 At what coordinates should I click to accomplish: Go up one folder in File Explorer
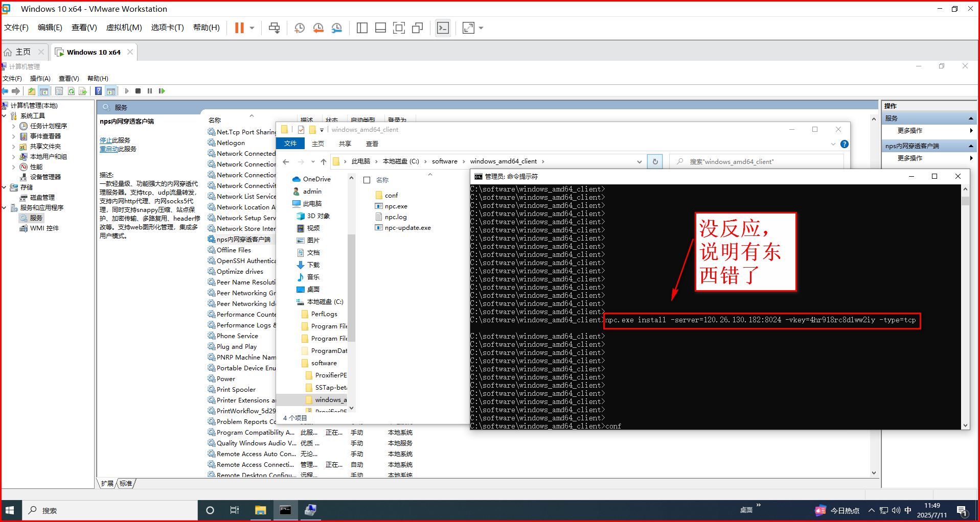324,161
